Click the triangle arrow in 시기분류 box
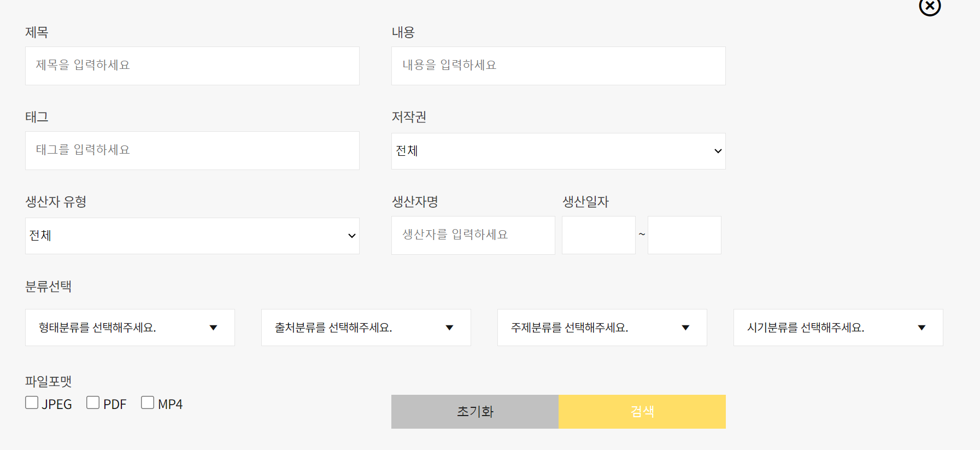Viewport: 980px width, 450px height. point(922,328)
